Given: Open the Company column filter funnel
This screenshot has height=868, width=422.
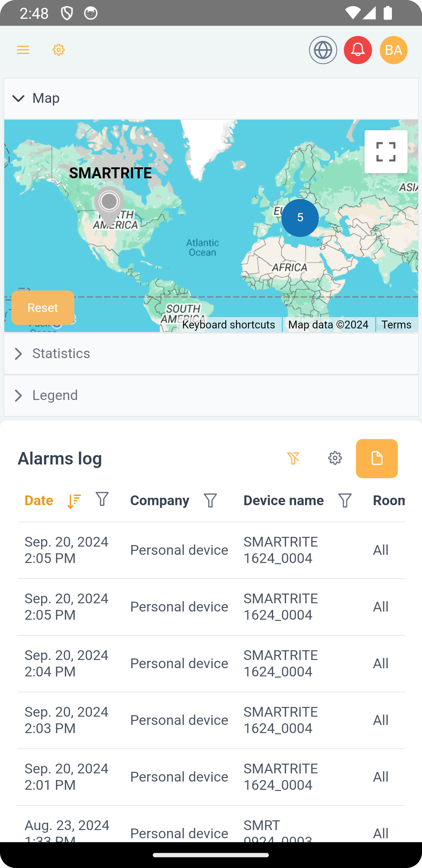Looking at the screenshot, I should 210,500.
